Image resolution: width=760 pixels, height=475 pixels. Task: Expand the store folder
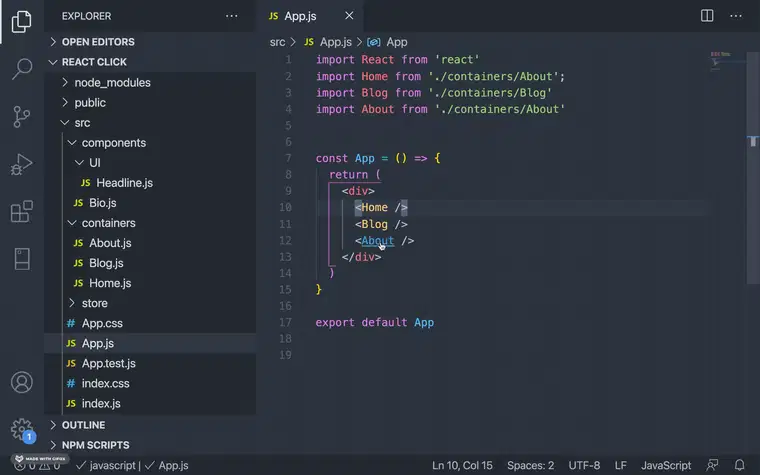coord(150,303)
